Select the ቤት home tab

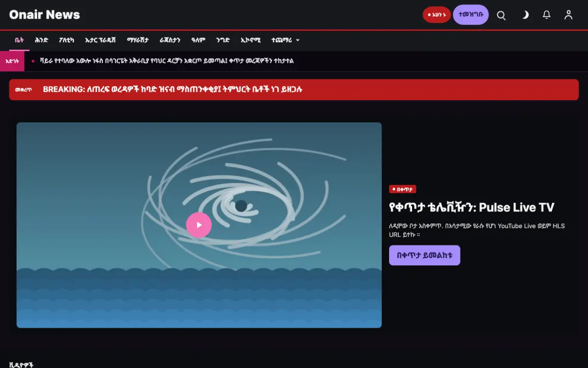click(x=19, y=40)
